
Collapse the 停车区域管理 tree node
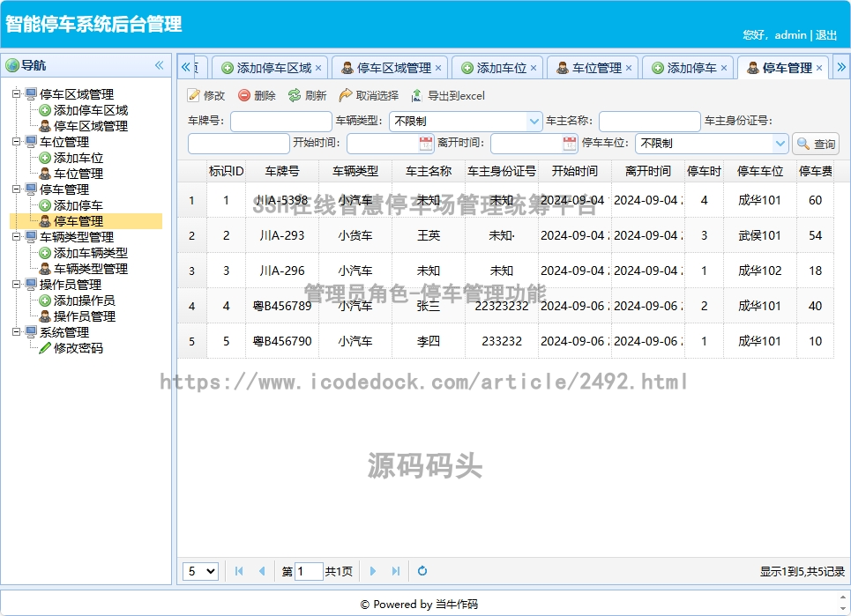tap(16, 93)
